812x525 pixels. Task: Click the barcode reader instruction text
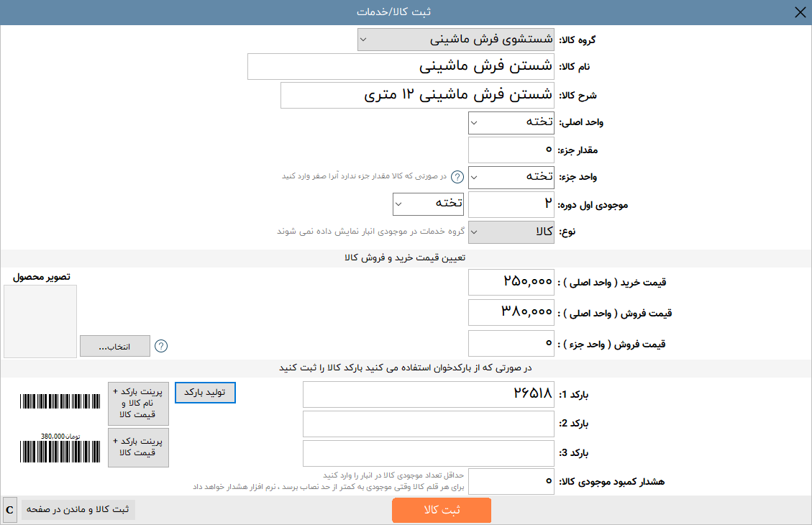[x=406, y=368]
